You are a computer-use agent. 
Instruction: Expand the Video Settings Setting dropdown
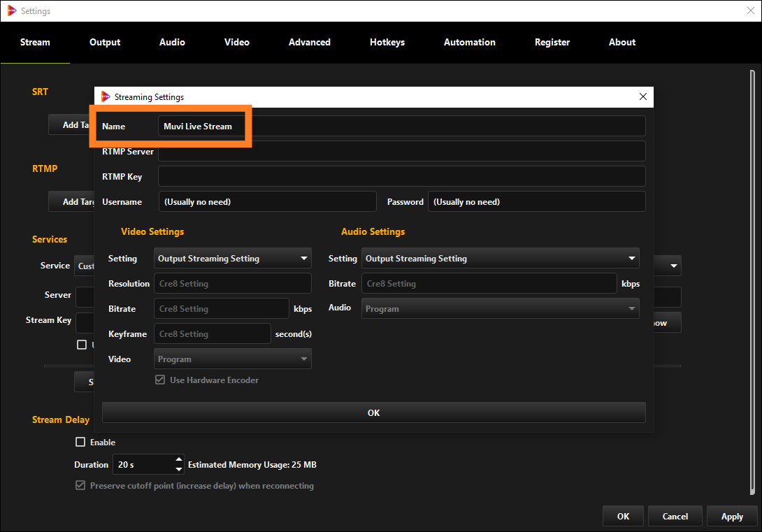point(232,259)
